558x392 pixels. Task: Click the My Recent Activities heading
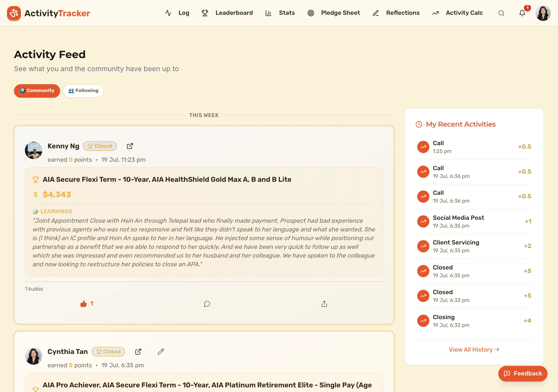coord(461,124)
